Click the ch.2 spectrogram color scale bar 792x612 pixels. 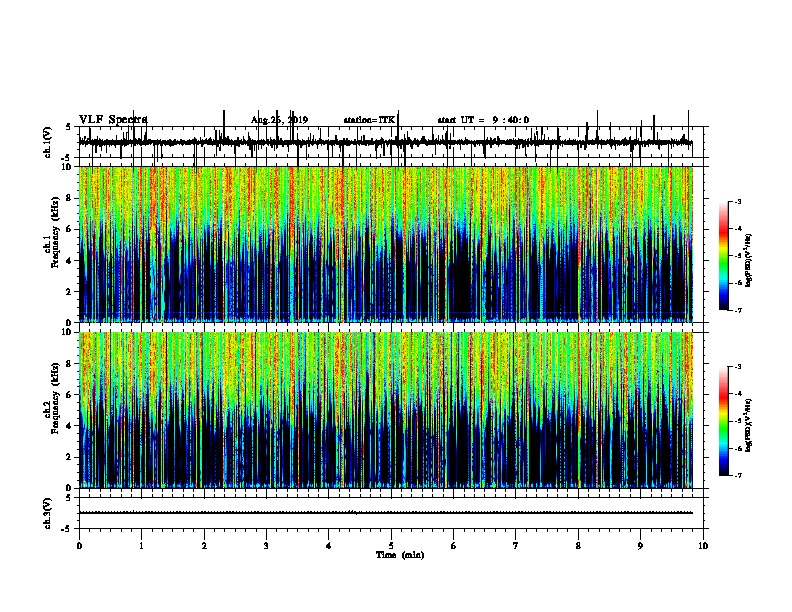click(724, 421)
